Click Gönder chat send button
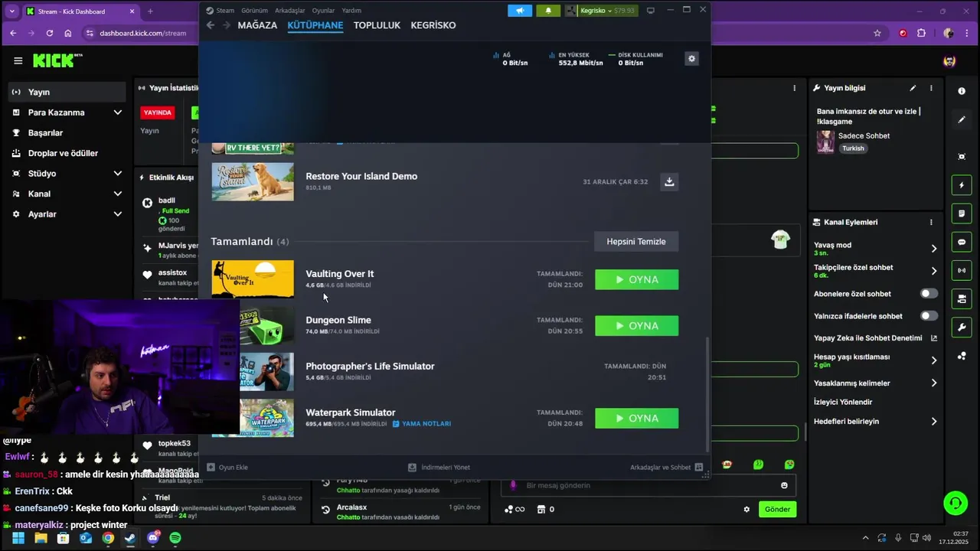 777,509
